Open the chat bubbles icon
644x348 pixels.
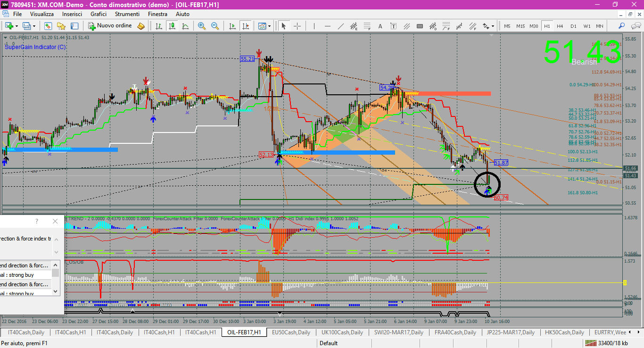coord(635,26)
